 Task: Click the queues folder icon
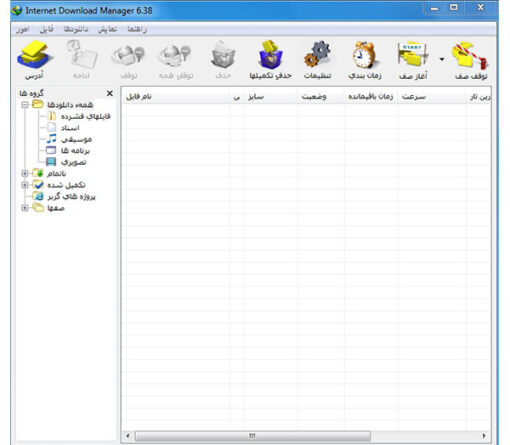[38, 208]
